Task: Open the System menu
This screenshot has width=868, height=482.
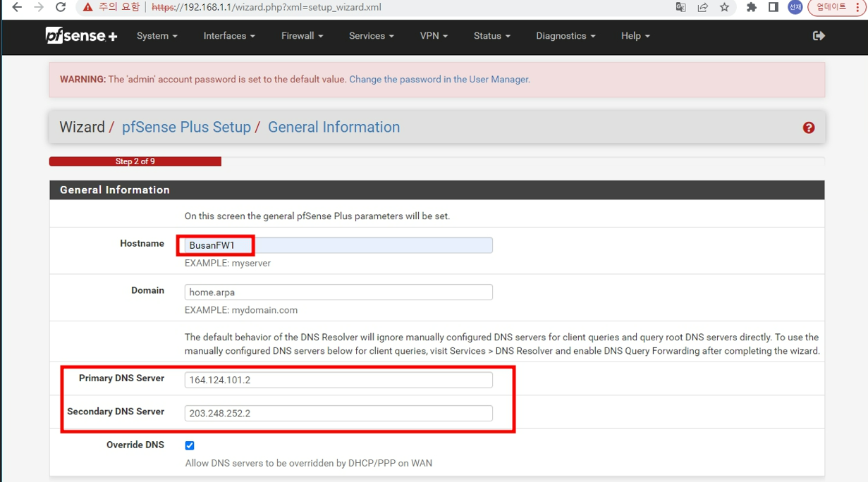Action: (157, 36)
